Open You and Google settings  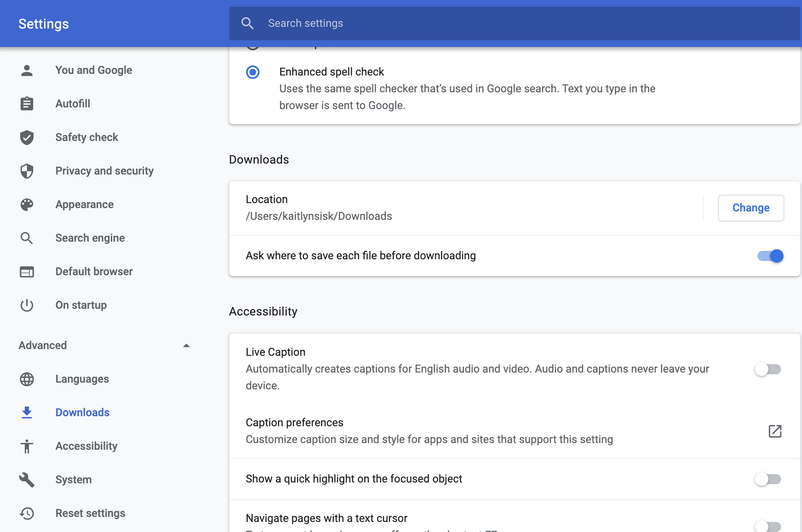pos(94,70)
